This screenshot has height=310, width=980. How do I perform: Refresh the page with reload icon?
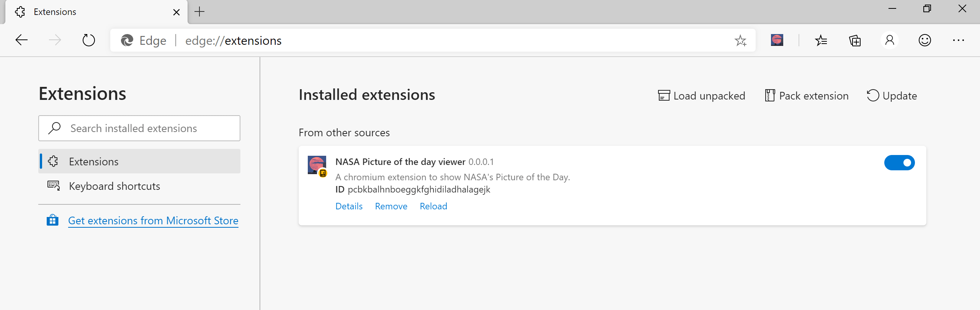88,40
